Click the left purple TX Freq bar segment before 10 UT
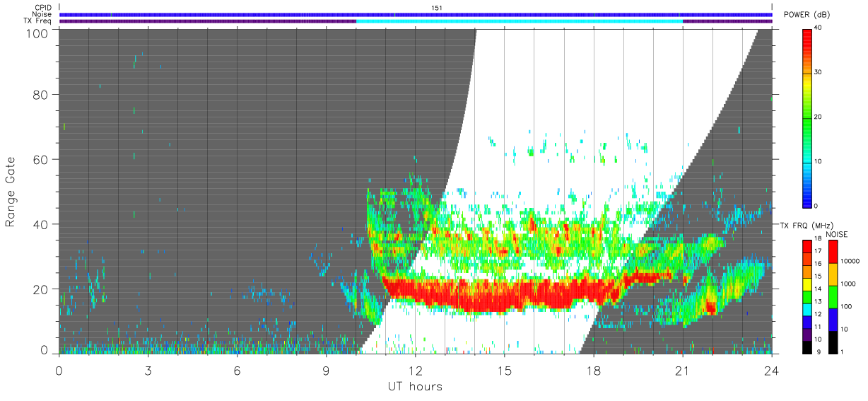The width and height of the screenshot is (868, 401). (x=208, y=21)
